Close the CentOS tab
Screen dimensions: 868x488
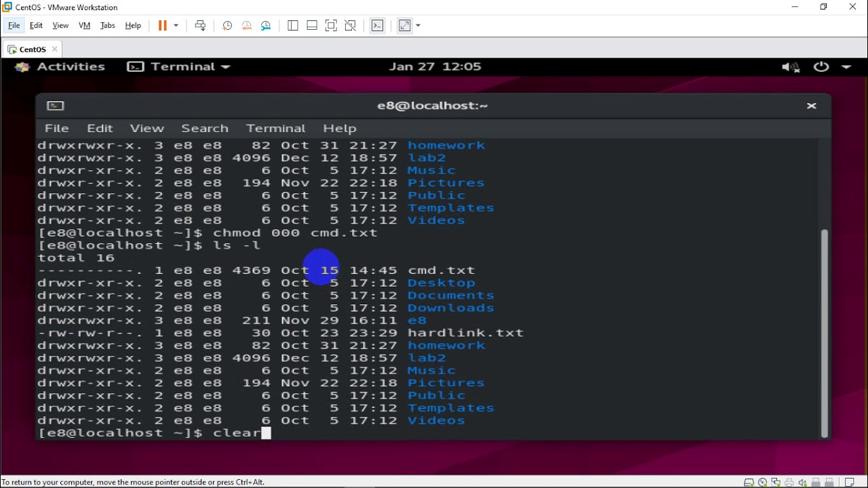[x=55, y=49]
